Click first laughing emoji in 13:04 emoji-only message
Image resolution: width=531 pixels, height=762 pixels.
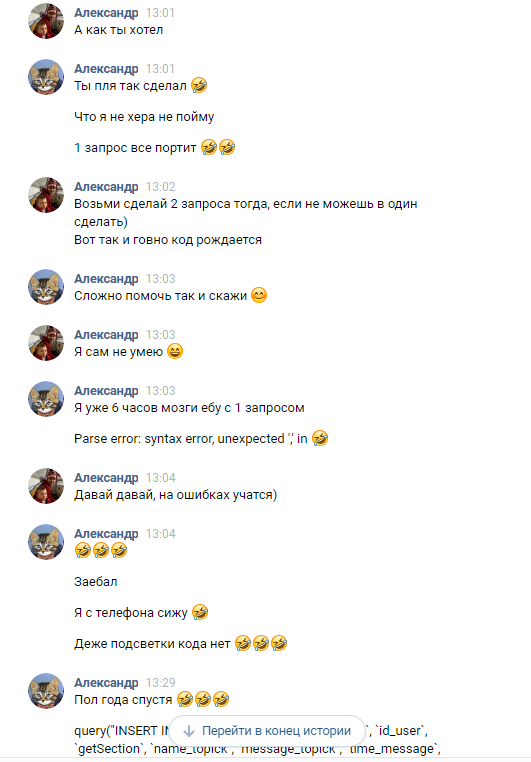83,551
